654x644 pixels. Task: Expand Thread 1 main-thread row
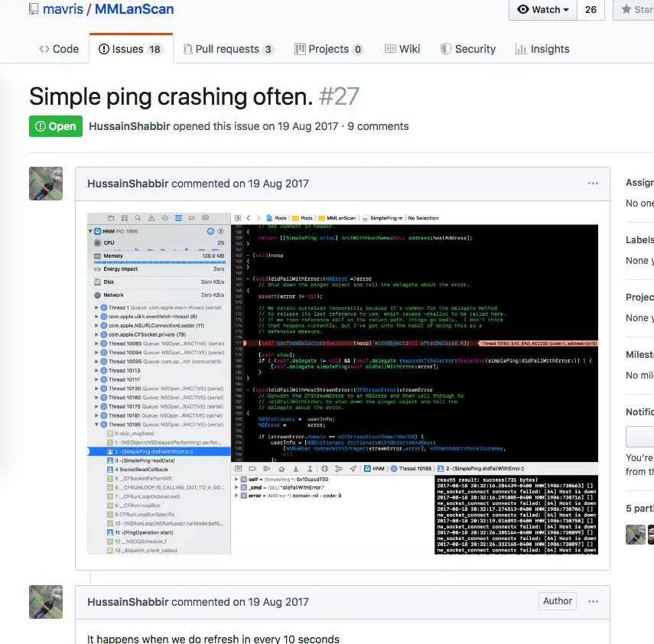pos(96,307)
